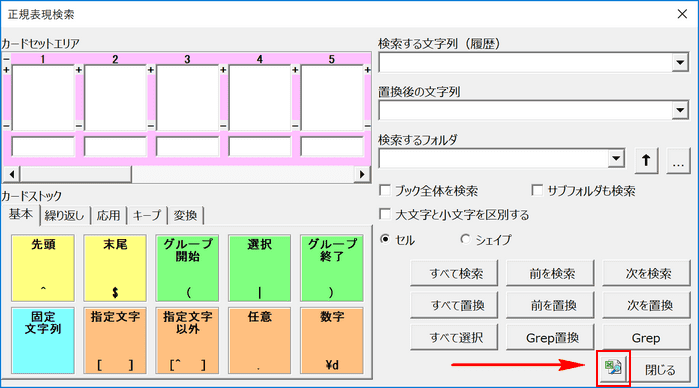Switch to the キープ tab
699x388 pixels.
pyautogui.click(x=147, y=216)
